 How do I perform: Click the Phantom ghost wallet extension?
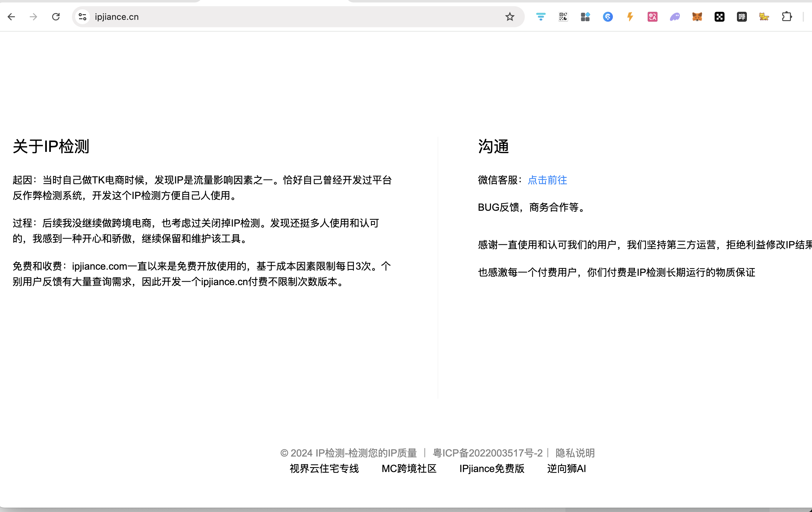point(675,17)
